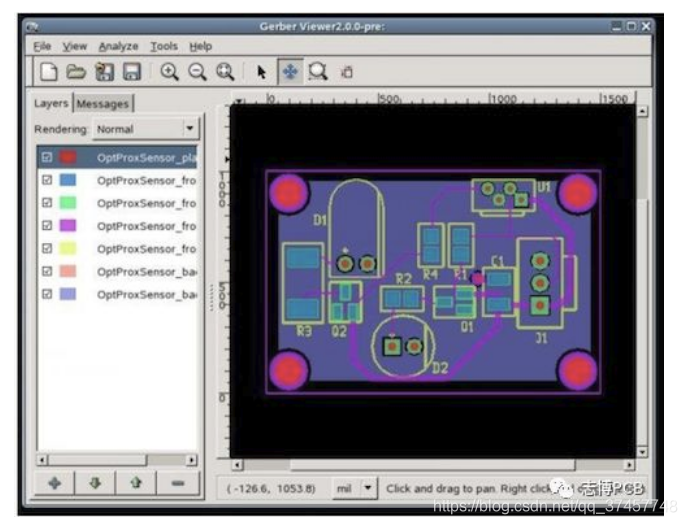Screen dimensions: 687x525
Task: Add a layer with the plus button
Action: [55, 483]
